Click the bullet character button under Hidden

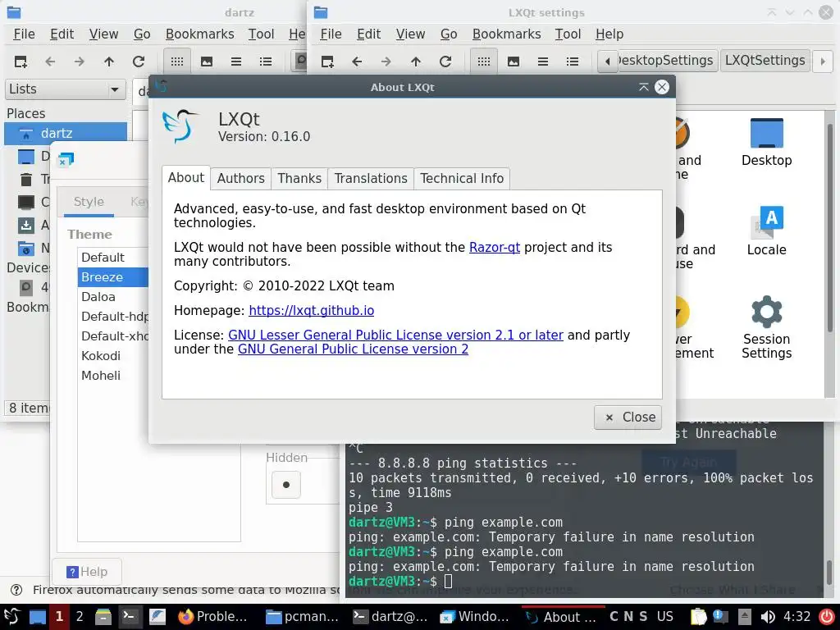(286, 485)
